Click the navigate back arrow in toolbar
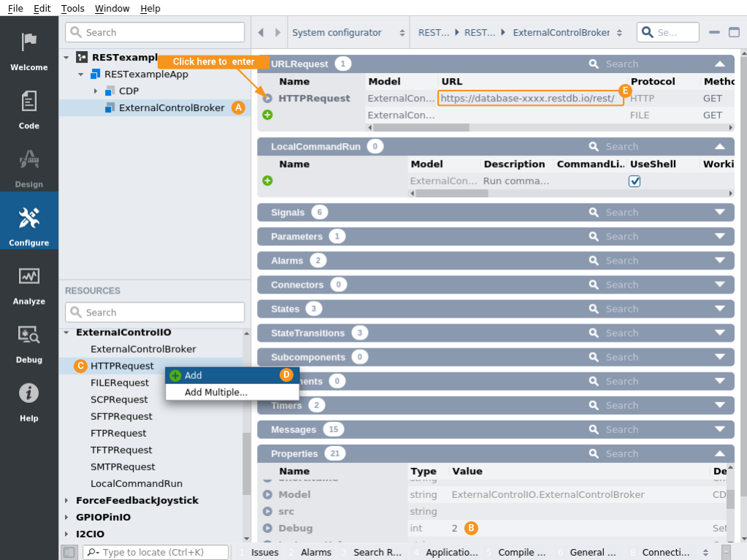747x560 pixels. pos(261,33)
